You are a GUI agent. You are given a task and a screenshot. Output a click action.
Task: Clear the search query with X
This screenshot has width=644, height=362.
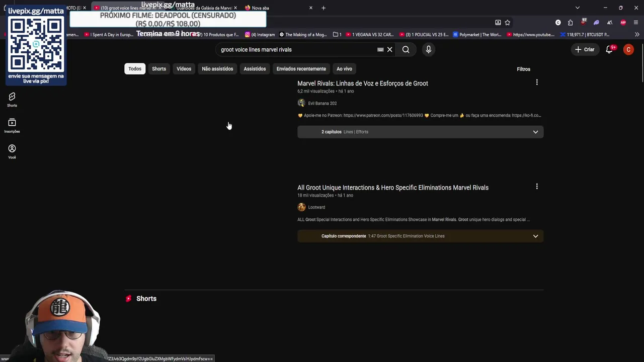pos(389,49)
